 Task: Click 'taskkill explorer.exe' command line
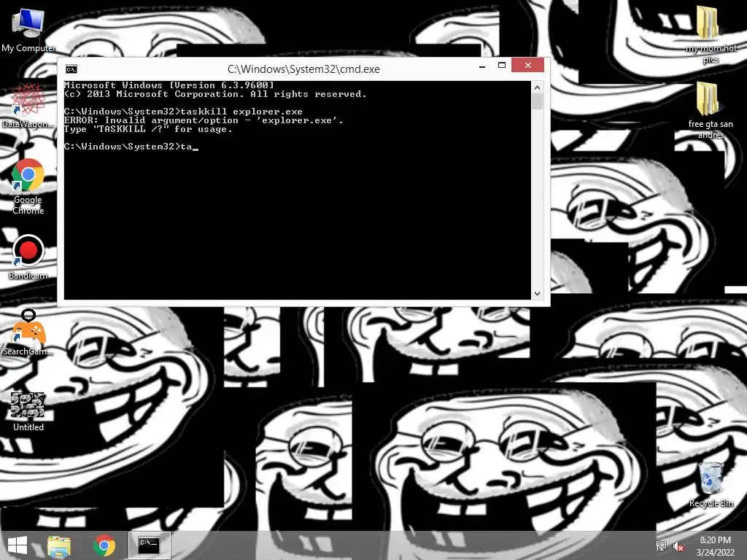183,112
